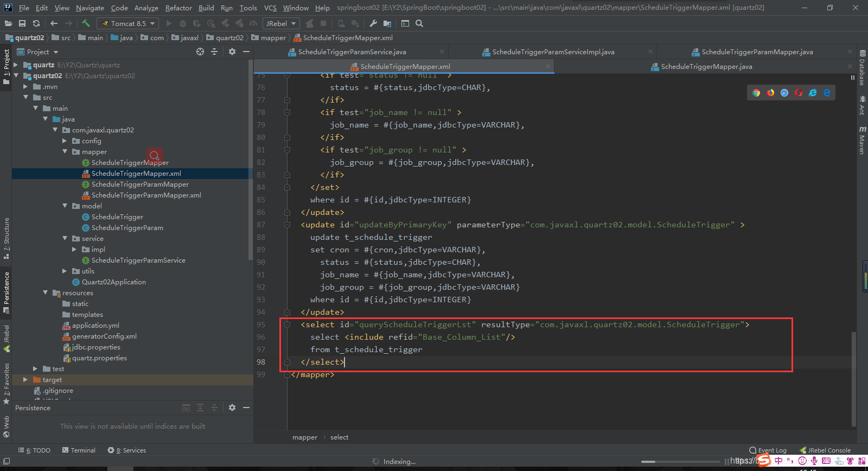Open in Chrome browser icon
The height and width of the screenshot is (471, 868).
click(x=756, y=93)
